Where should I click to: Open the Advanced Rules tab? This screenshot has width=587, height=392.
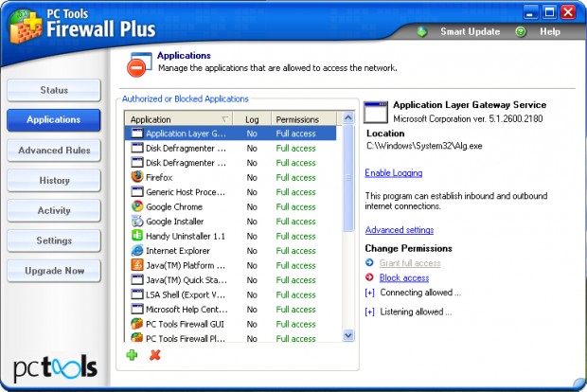coord(54,151)
